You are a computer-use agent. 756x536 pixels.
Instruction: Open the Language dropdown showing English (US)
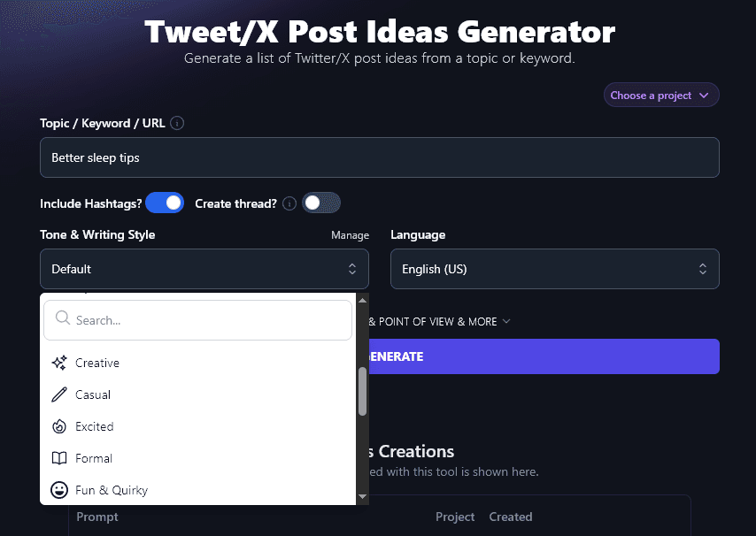[554, 268]
